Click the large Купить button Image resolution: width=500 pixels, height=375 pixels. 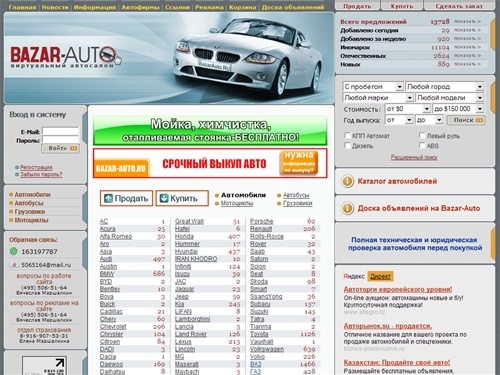[182, 198]
